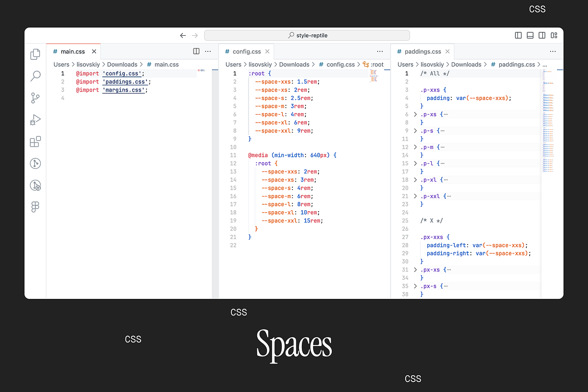Switch to the paddings.css tab

[x=422, y=51]
